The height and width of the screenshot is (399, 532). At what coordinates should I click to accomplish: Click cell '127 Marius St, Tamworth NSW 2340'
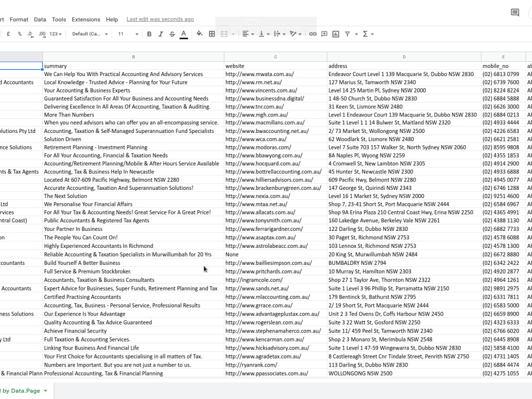pos(404,82)
